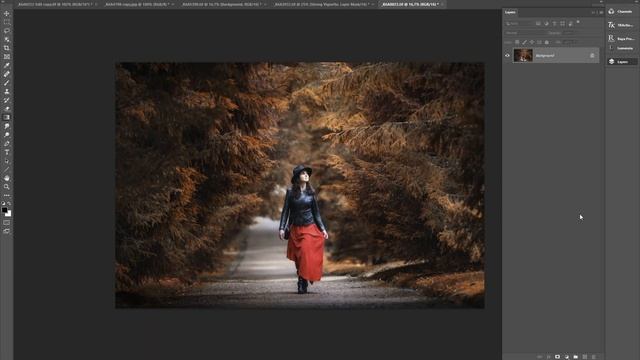The image size is (640, 360).
Task: Select the Background layer thumbnail
Action: pyautogui.click(x=523, y=55)
